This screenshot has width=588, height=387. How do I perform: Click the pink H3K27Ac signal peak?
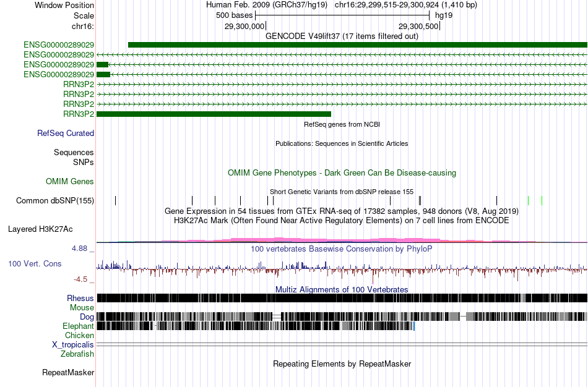[x=279, y=240]
